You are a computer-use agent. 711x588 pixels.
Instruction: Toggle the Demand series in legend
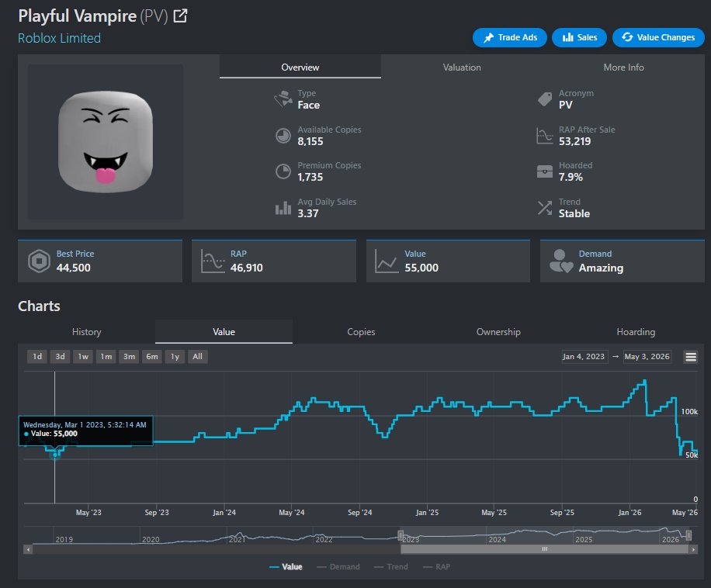tap(338, 567)
